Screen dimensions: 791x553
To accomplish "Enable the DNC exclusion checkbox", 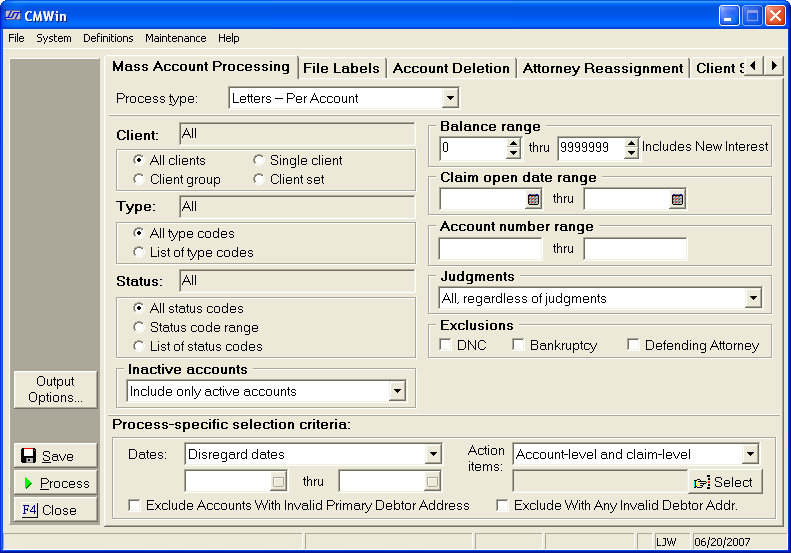I will (447, 345).
